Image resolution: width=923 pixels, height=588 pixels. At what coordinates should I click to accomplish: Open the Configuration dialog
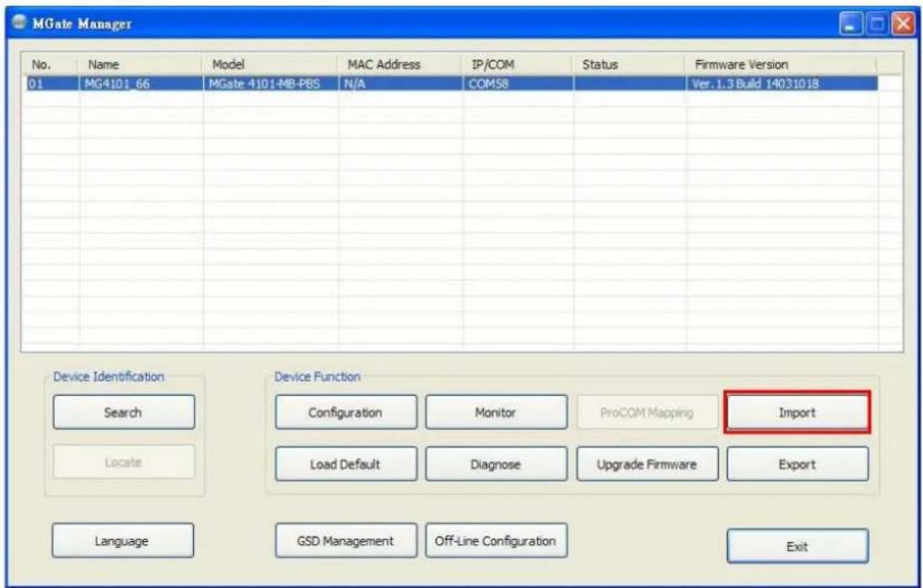pos(346,412)
